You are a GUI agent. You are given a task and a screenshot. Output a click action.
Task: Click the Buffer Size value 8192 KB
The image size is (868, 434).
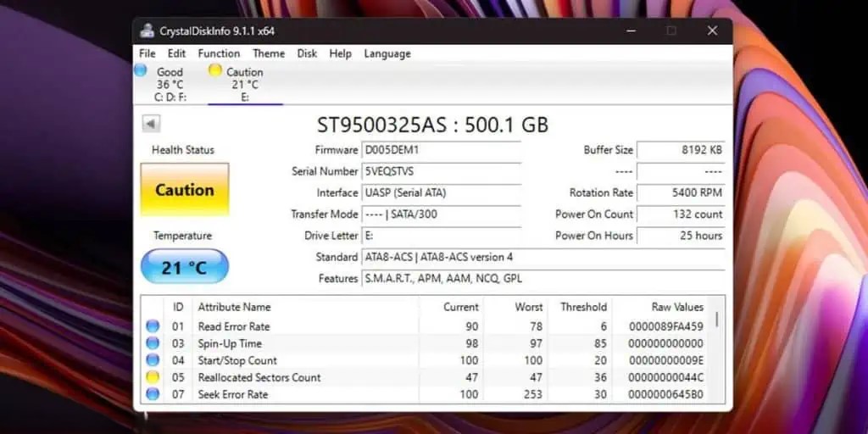click(681, 150)
